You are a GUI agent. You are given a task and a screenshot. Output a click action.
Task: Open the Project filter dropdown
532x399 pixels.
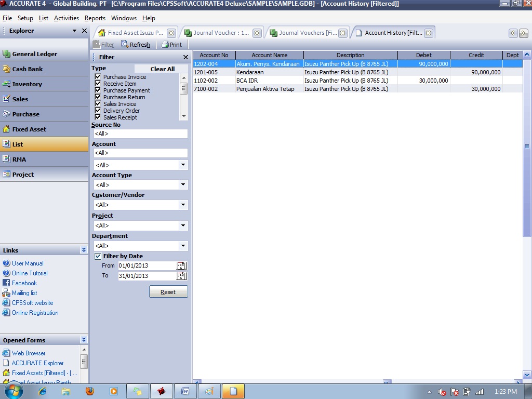(x=183, y=225)
